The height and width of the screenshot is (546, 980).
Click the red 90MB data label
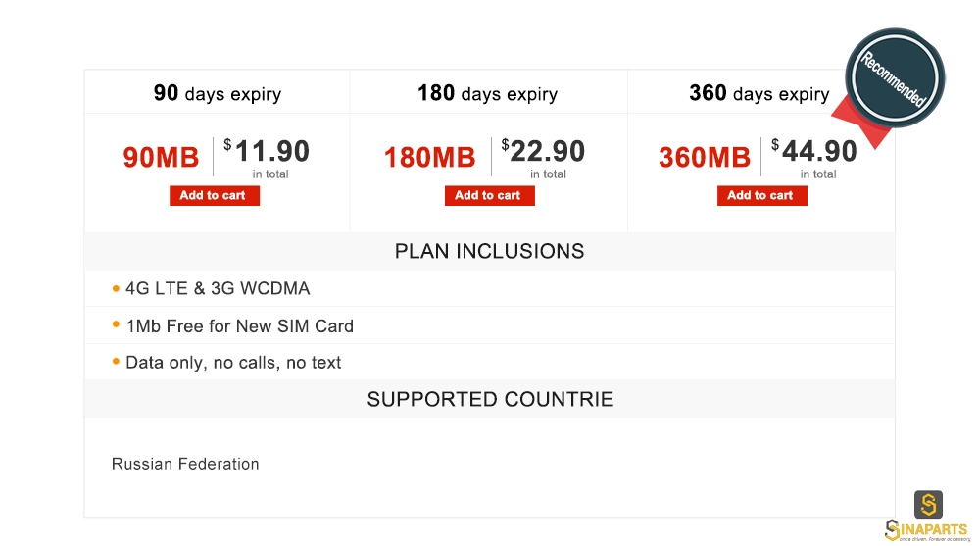tap(162, 157)
